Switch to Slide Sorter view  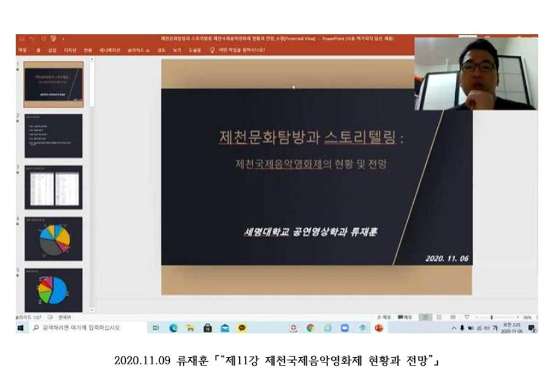pos(440,316)
